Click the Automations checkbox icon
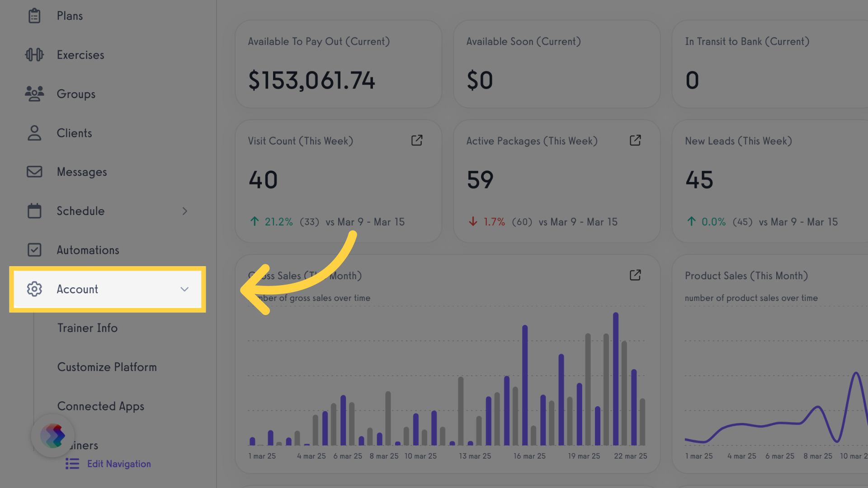Viewport: 868px width, 488px height. pos(34,250)
